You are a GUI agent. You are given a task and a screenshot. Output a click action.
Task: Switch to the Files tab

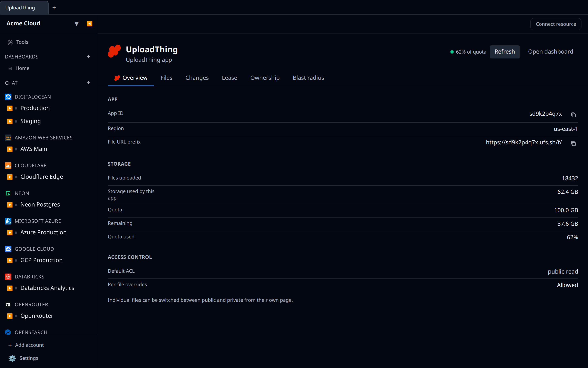(x=166, y=78)
